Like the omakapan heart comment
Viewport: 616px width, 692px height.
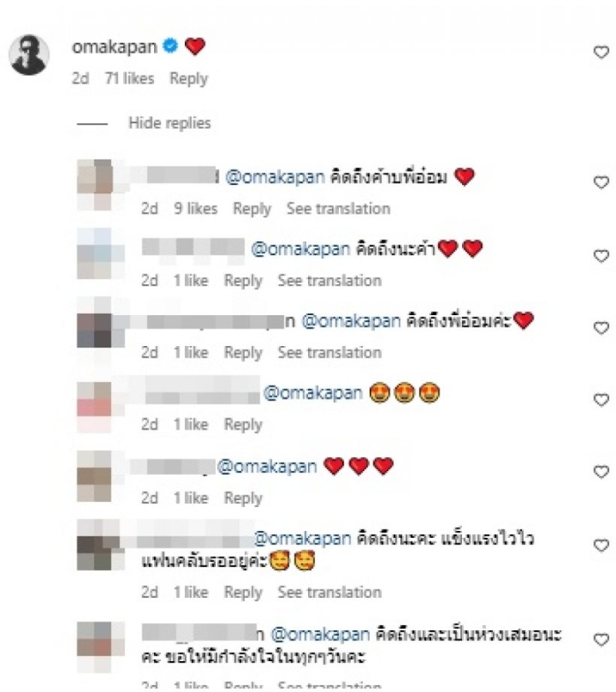pyautogui.click(x=601, y=52)
